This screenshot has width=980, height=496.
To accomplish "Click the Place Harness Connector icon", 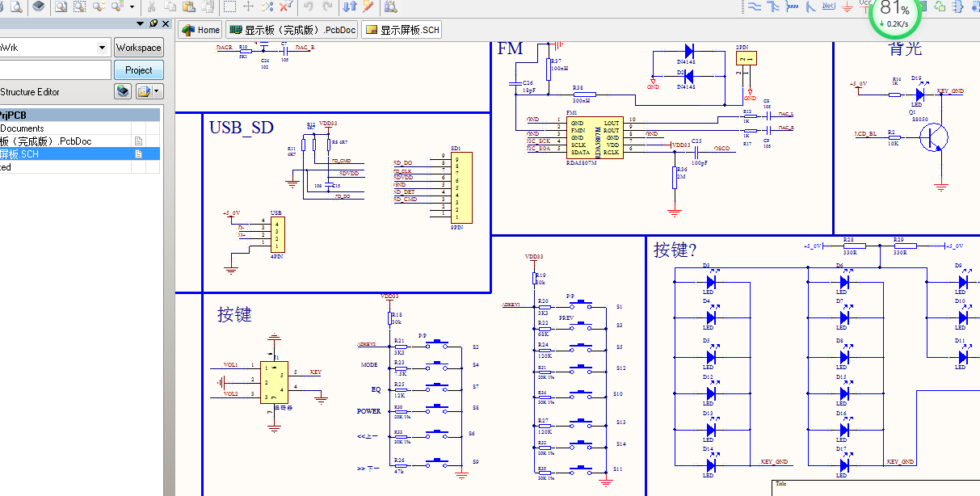I will coord(959,6).
